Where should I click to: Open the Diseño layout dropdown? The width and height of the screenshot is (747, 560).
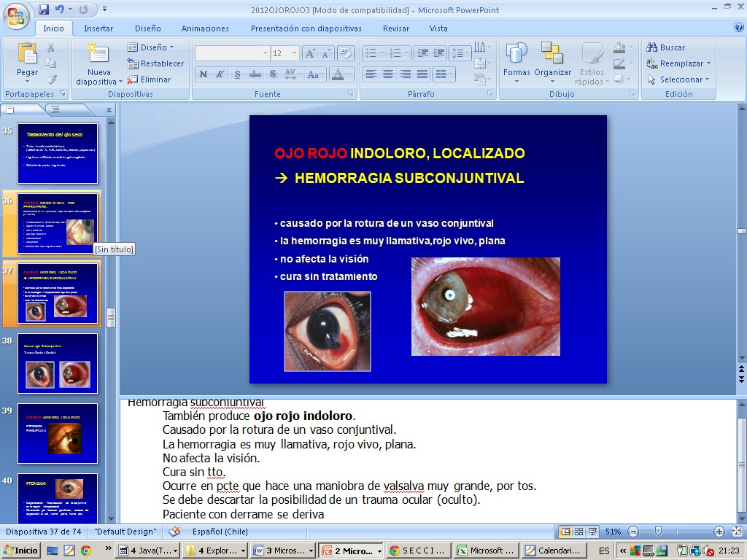pos(152,47)
